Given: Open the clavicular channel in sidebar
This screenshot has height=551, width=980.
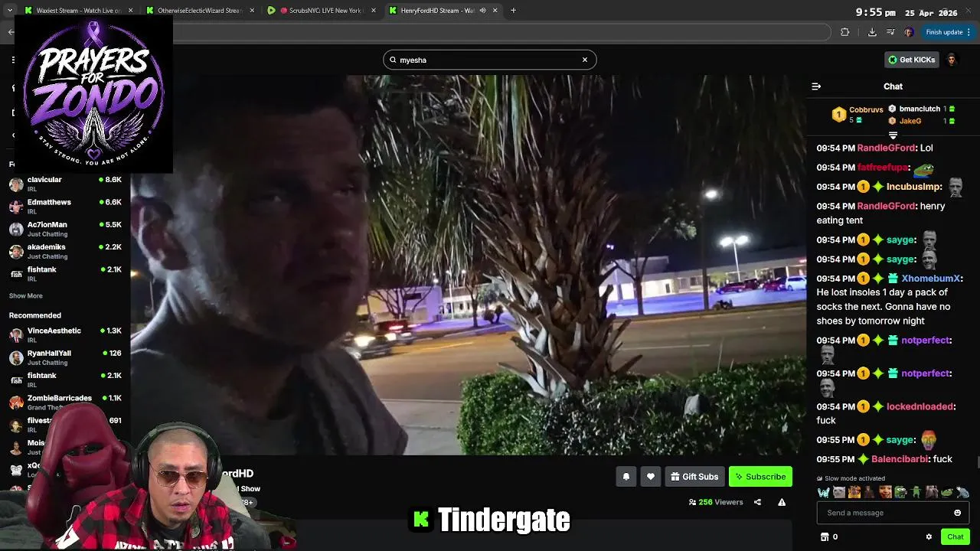Looking at the screenshot, I should pos(65,184).
